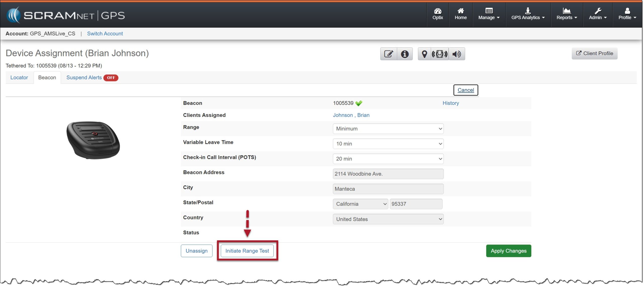Click the vibrate device icon button
Screen dimensions: 644x288
[439, 54]
